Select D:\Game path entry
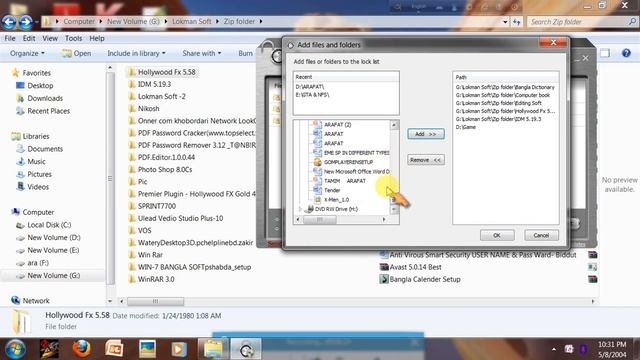640x360 pixels. pyautogui.click(x=466, y=127)
